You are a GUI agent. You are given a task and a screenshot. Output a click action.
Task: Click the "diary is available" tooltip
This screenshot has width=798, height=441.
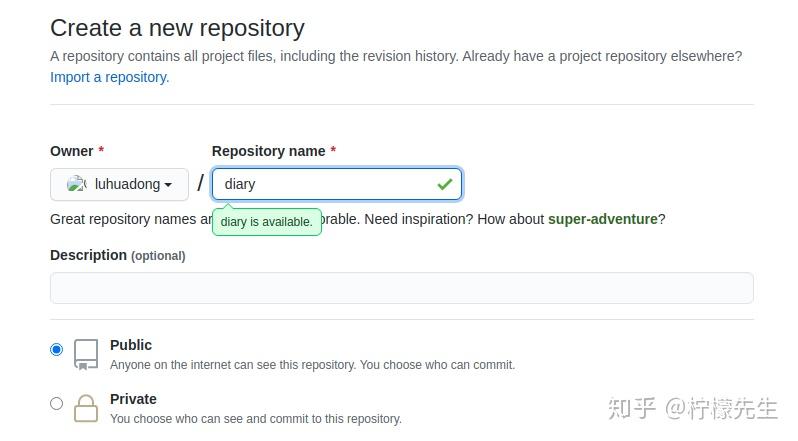click(x=266, y=222)
